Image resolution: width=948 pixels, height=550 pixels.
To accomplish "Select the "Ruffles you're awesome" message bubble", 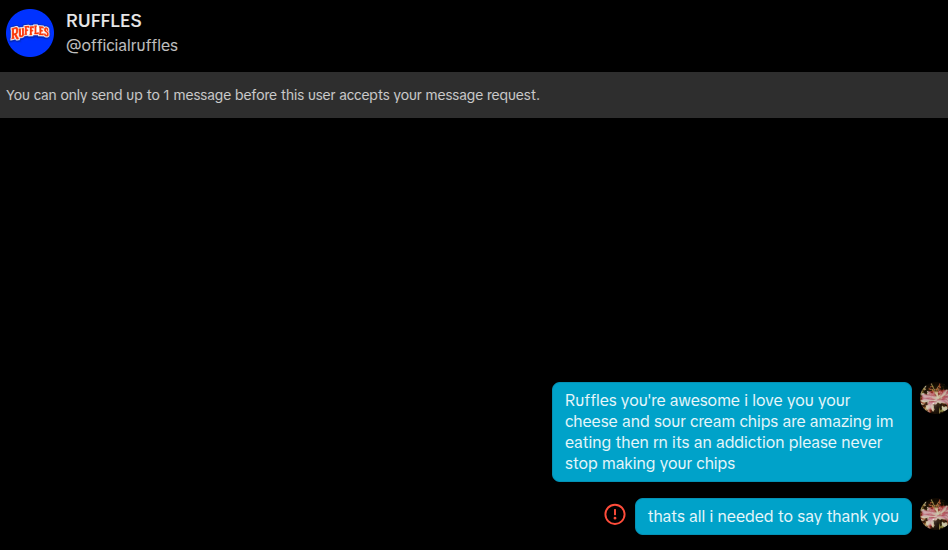I will [731, 431].
